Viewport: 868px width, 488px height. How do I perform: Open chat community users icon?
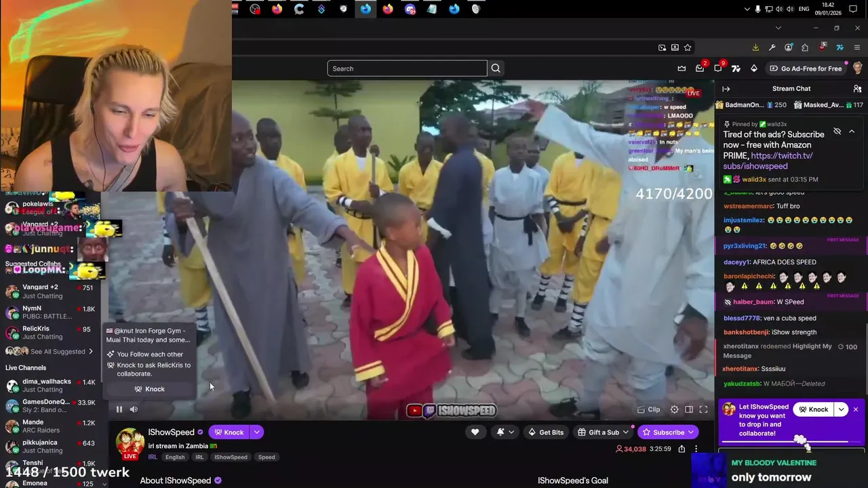tap(857, 89)
